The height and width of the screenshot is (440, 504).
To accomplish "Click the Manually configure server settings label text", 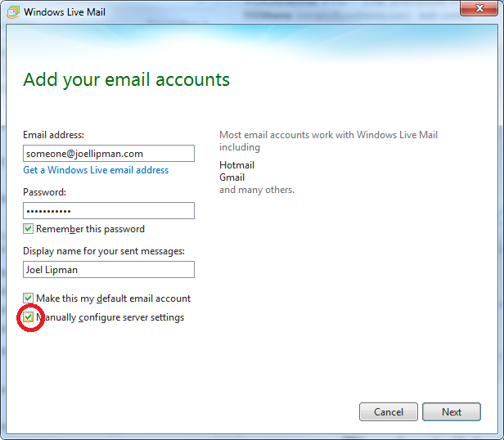I will (110, 317).
